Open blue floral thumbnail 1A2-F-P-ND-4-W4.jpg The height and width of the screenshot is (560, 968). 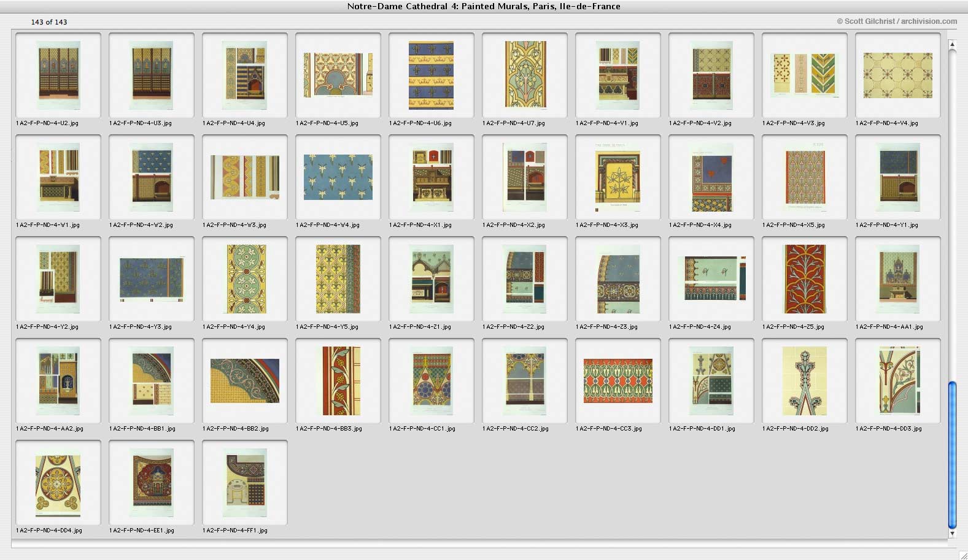338,177
